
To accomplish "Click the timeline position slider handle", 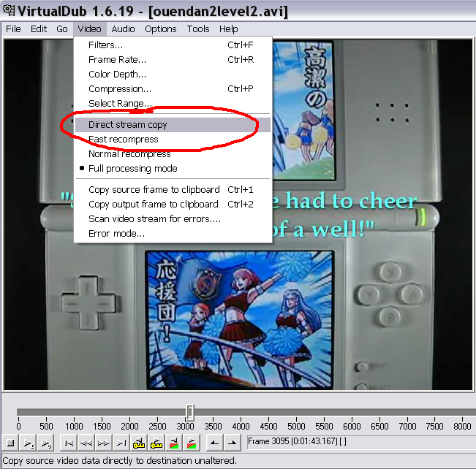I will pos(189,412).
